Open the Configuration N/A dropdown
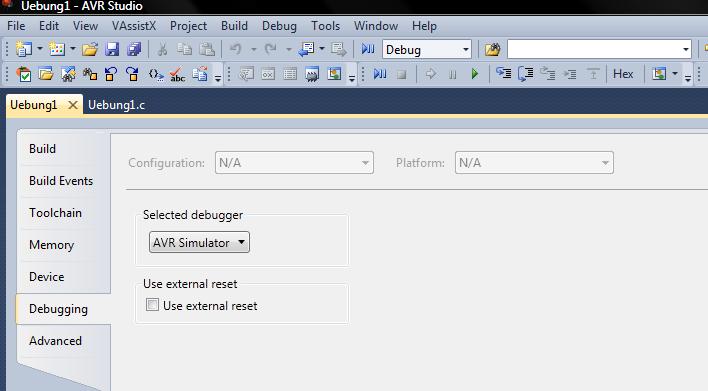 click(x=294, y=163)
